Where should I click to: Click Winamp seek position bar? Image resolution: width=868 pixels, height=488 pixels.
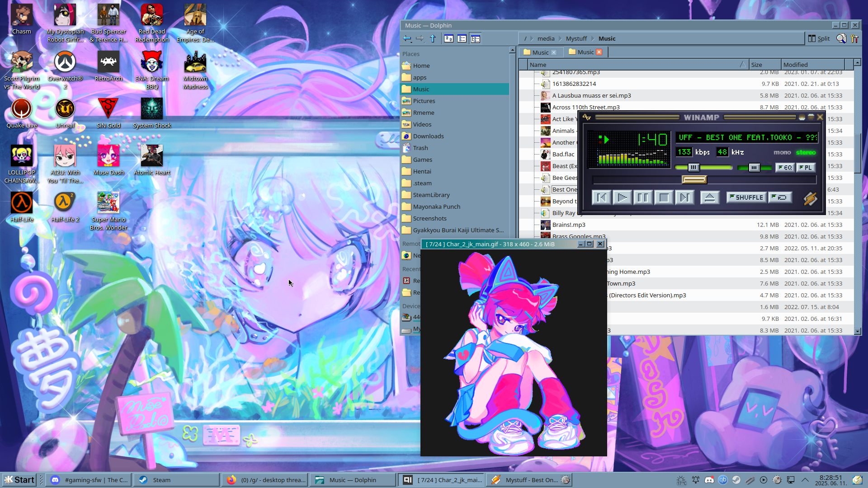pos(704,180)
